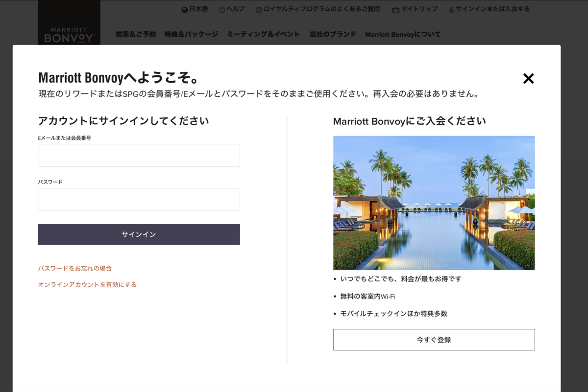Click the アカウントにサインインしてください heading

click(x=123, y=120)
